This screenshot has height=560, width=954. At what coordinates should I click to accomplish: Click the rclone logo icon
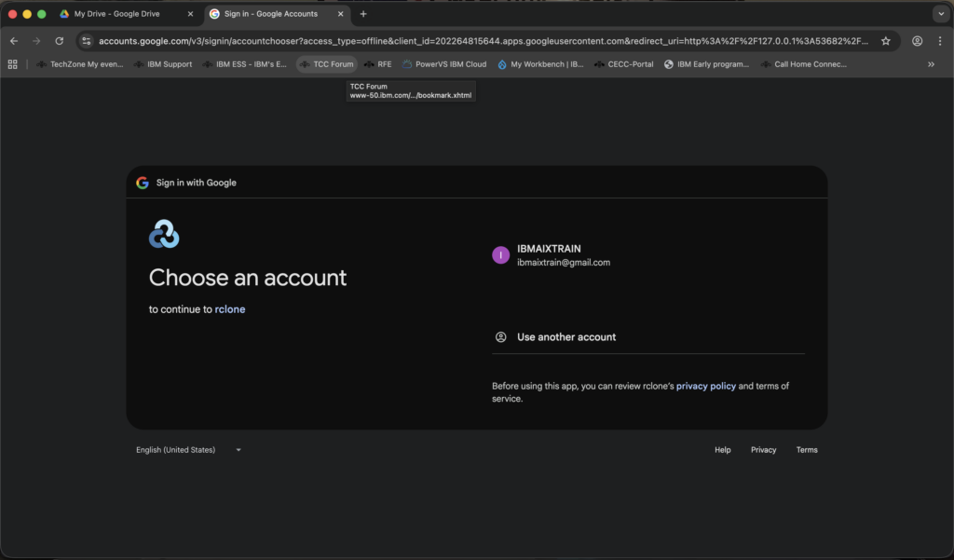[x=164, y=234]
